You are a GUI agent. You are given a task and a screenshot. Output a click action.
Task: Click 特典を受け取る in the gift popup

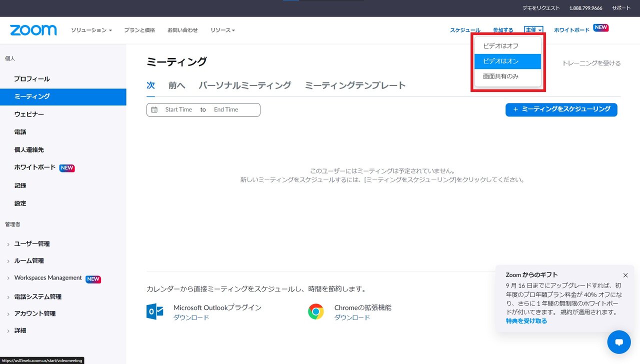(526, 321)
